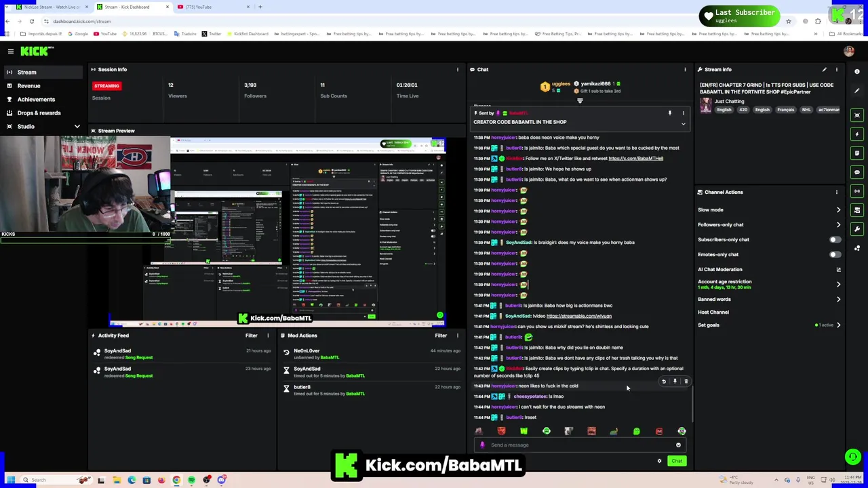Click info icon in right rail

[x=857, y=71]
